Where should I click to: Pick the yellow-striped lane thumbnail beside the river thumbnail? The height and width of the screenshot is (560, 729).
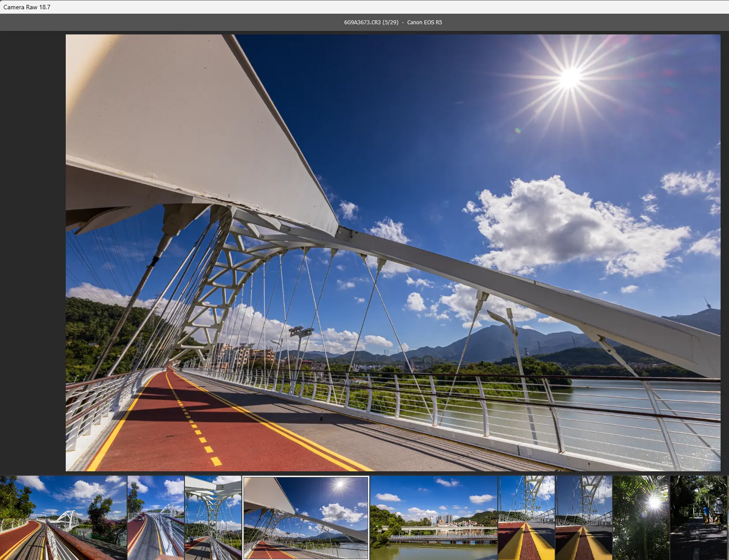pos(526,518)
